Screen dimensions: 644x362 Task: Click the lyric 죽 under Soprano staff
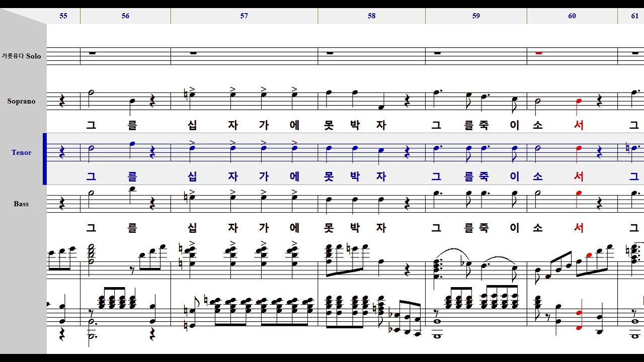tap(484, 125)
